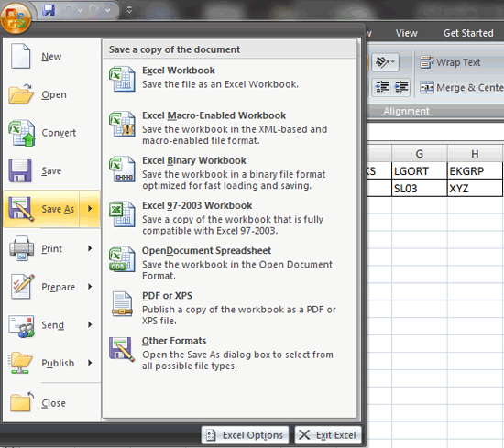Image resolution: width=504 pixels, height=448 pixels.
Task: Expand the Save As submenu arrow
Action: tap(90, 209)
